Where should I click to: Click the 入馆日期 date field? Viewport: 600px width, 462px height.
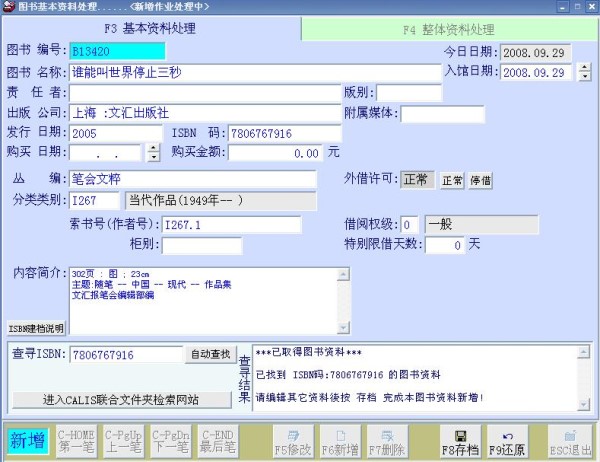[536, 72]
